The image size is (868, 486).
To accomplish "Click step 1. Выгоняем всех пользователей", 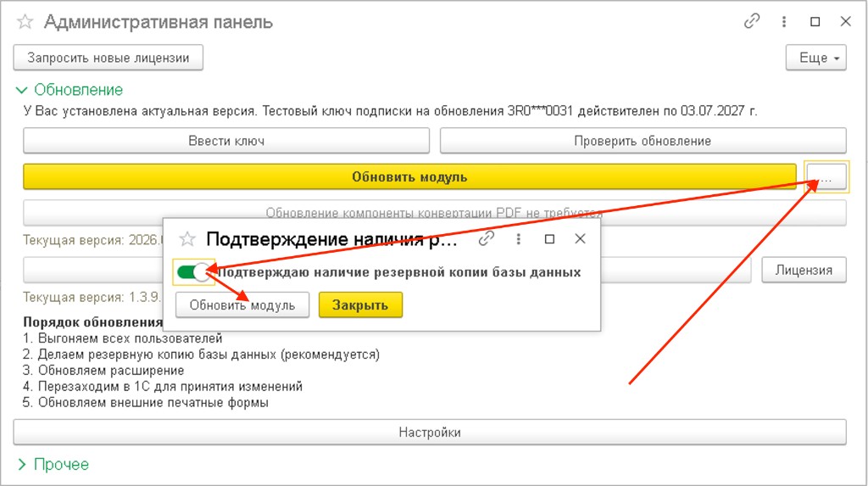I will click(122, 338).
